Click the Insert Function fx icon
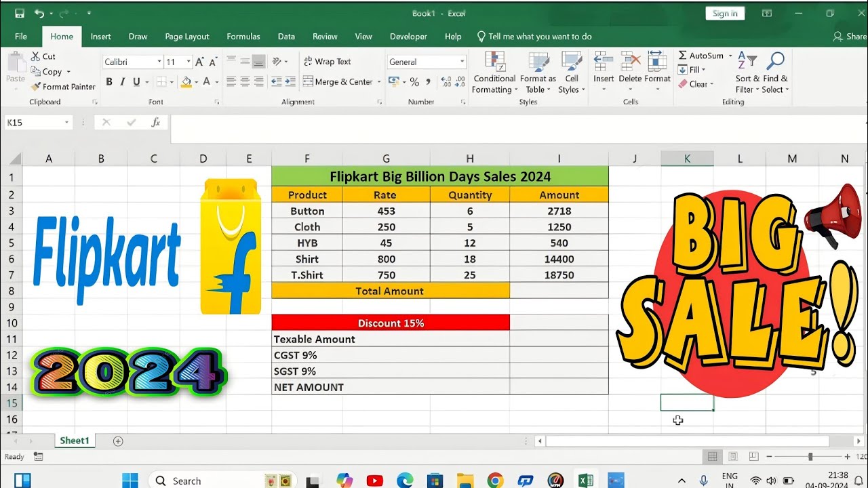This screenshot has width=868, height=488. [x=156, y=123]
